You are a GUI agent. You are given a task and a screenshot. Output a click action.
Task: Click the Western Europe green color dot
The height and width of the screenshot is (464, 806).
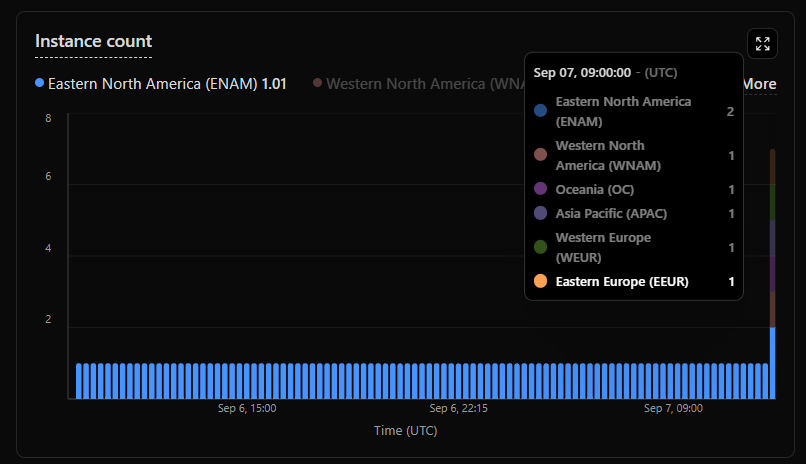[540, 247]
